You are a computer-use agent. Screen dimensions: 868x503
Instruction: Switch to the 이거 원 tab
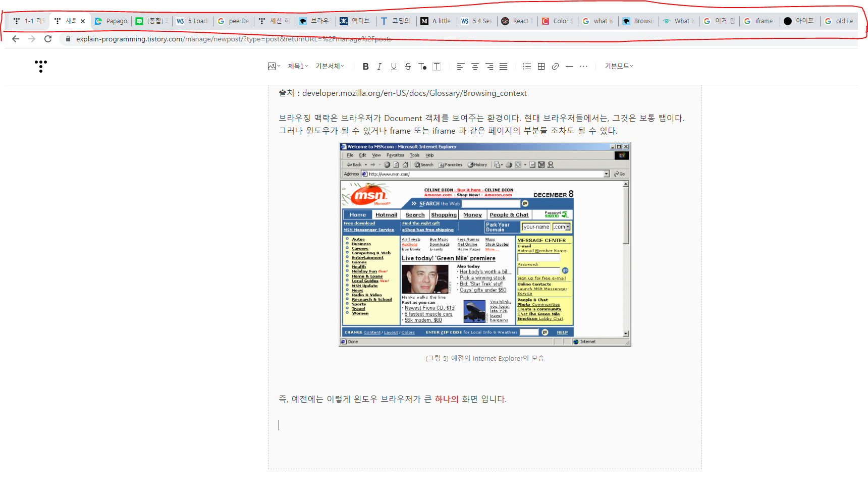[x=720, y=21]
